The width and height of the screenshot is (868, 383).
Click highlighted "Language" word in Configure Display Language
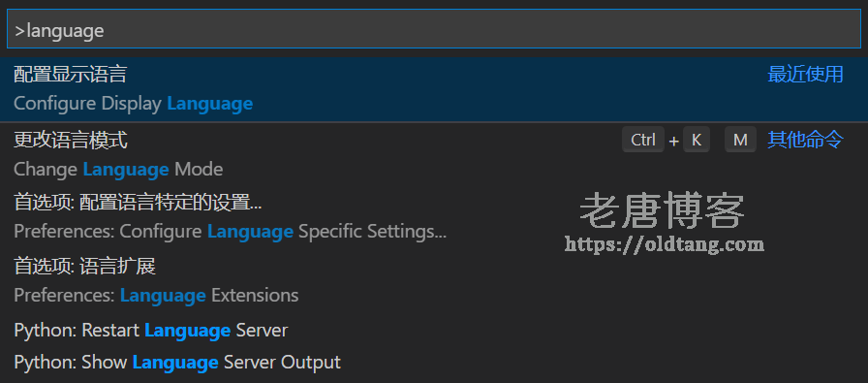pyautogui.click(x=210, y=104)
